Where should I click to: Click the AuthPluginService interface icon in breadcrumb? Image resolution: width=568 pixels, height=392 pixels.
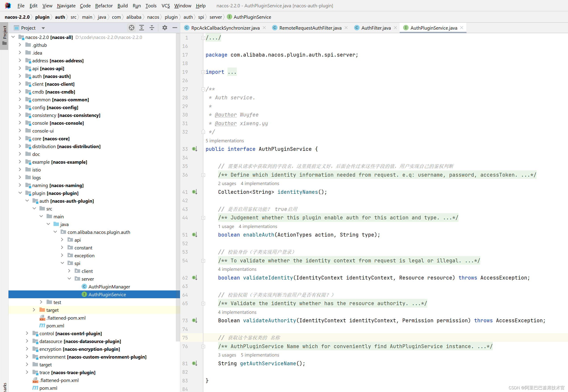pyautogui.click(x=229, y=17)
